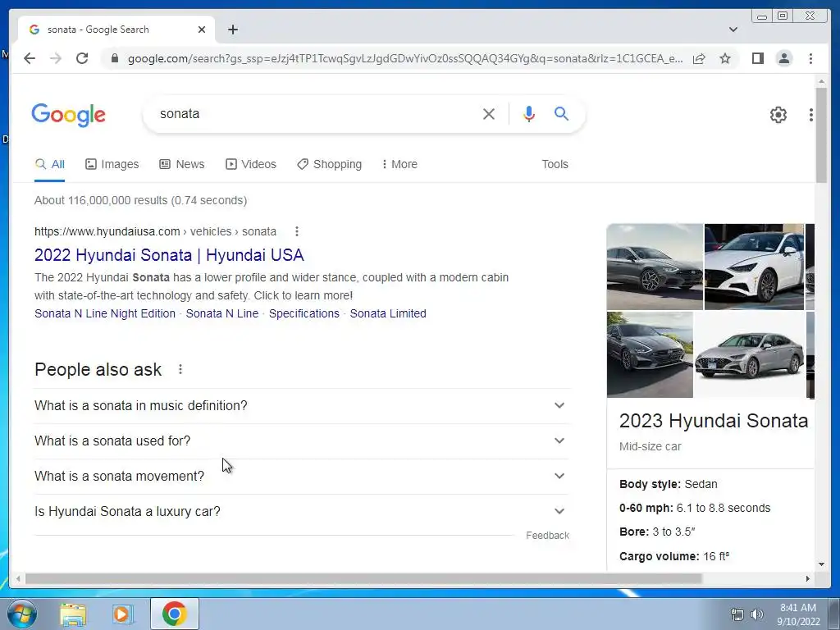The height and width of the screenshot is (630, 840).
Task: Click the horizontal scrollbar thumb
Action: click(363, 578)
